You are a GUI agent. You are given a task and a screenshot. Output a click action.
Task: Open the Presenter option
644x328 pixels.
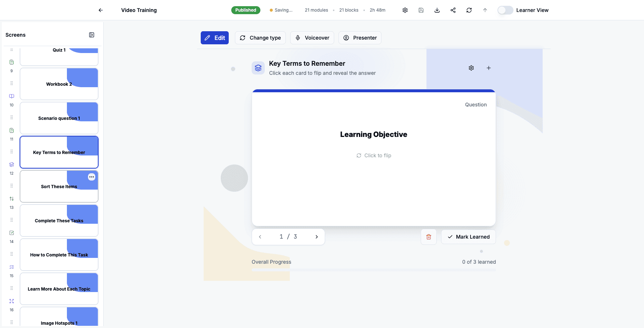click(x=360, y=38)
